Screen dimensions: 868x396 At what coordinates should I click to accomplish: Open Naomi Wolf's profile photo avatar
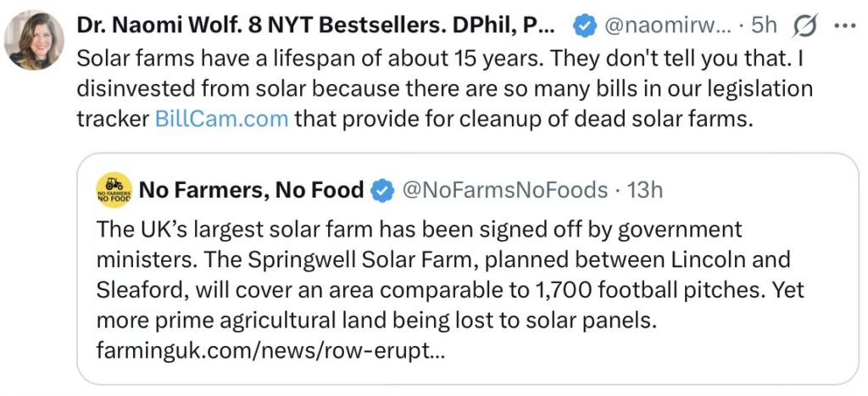(x=34, y=41)
